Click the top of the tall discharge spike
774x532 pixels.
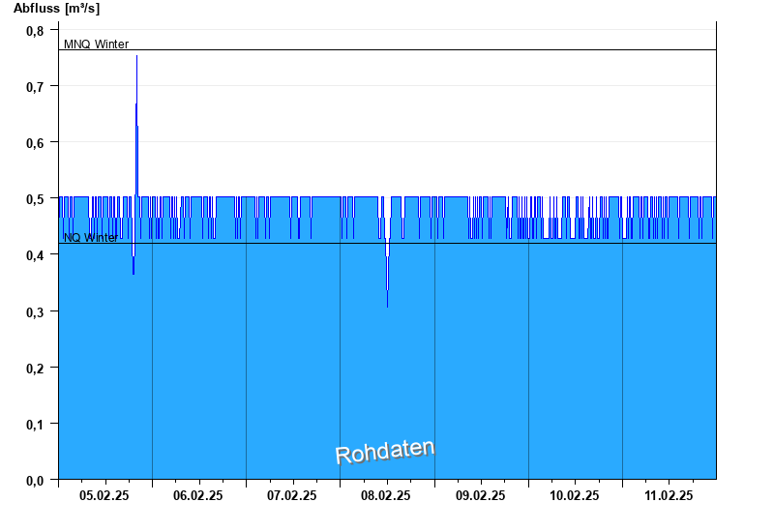point(136,58)
